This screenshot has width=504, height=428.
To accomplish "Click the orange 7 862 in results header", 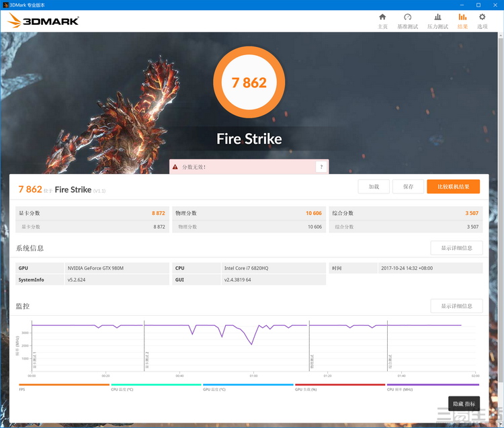I will tap(30, 189).
